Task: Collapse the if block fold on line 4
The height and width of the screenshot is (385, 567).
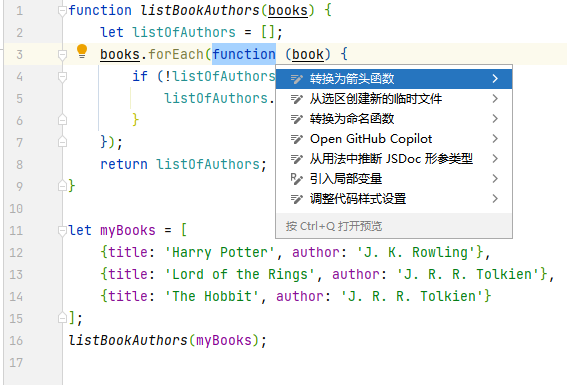Action: pos(62,77)
